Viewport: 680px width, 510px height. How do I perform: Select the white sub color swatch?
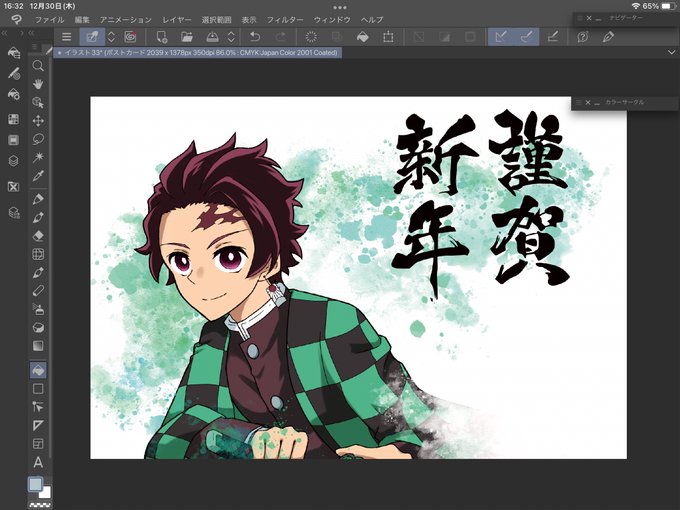tap(45, 492)
